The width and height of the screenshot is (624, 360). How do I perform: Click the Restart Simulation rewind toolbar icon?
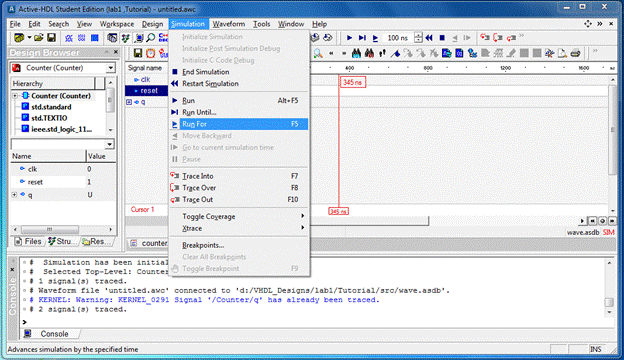[429, 38]
